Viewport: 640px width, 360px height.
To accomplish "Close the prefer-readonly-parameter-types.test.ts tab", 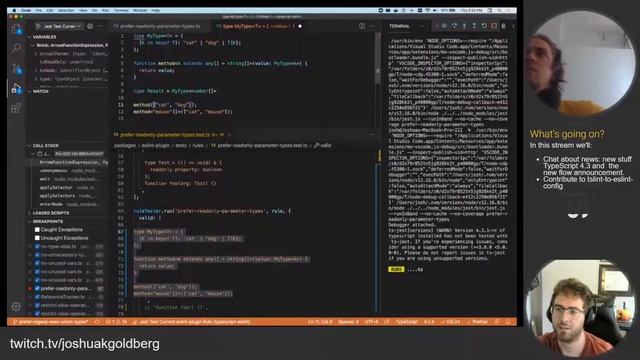I will coord(229,134).
